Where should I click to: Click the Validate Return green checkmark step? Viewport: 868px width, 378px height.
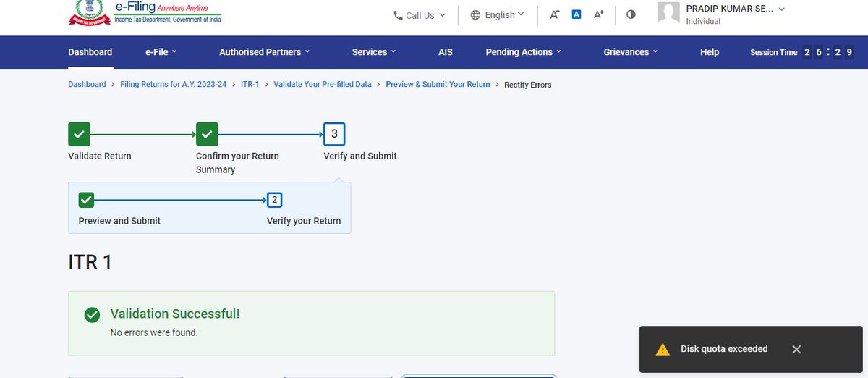79,134
